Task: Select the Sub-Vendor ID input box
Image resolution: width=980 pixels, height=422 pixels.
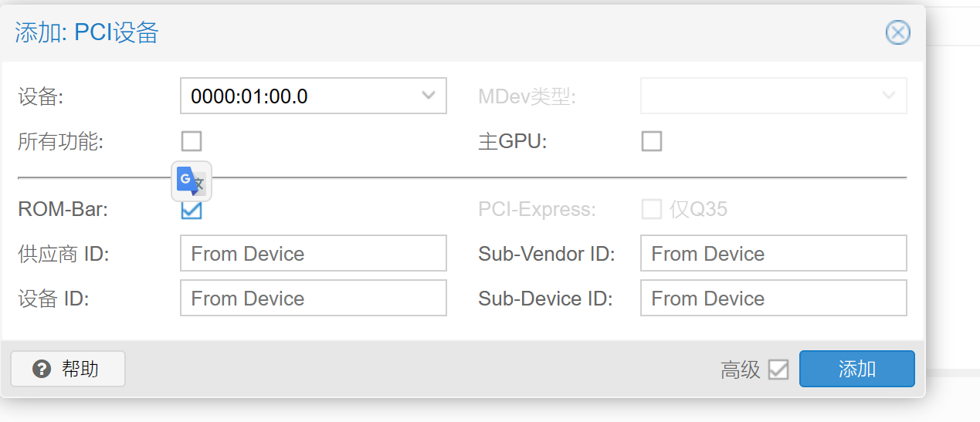Action: (773, 254)
